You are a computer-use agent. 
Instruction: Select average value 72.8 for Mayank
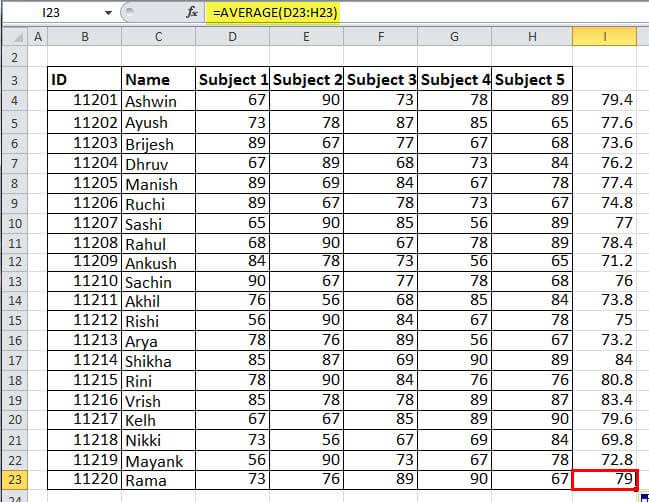(x=605, y=460)
